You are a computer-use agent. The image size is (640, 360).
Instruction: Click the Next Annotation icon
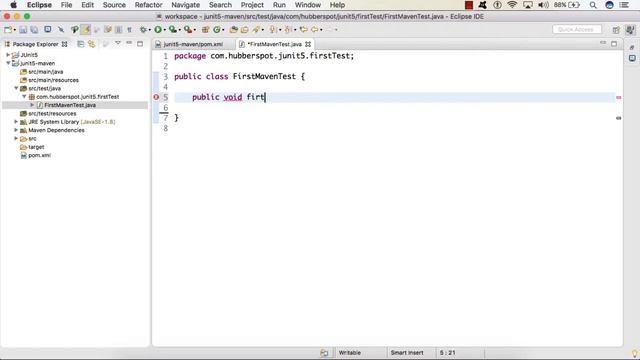273,29
